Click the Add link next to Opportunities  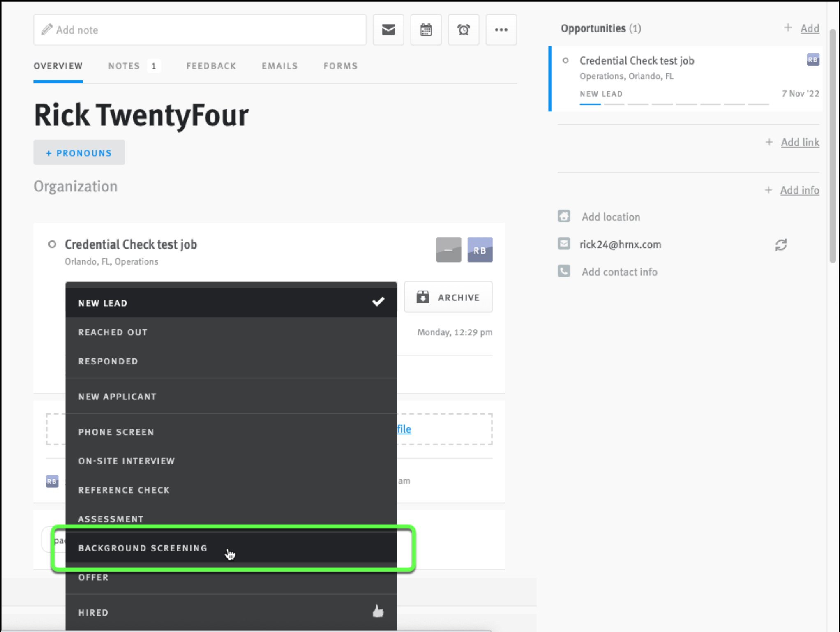[x=809, y=28]
